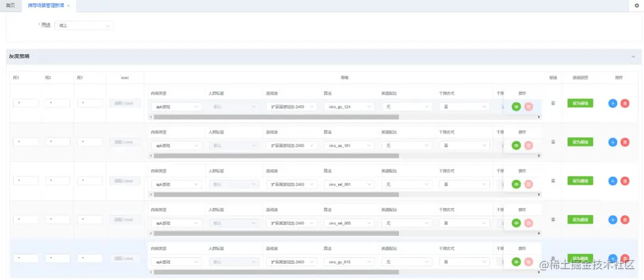This screenshot has width=644, height=280.
Task: Click the pink trash icon in vivo_rel_001 strategy
Action: tap(528, 184)
